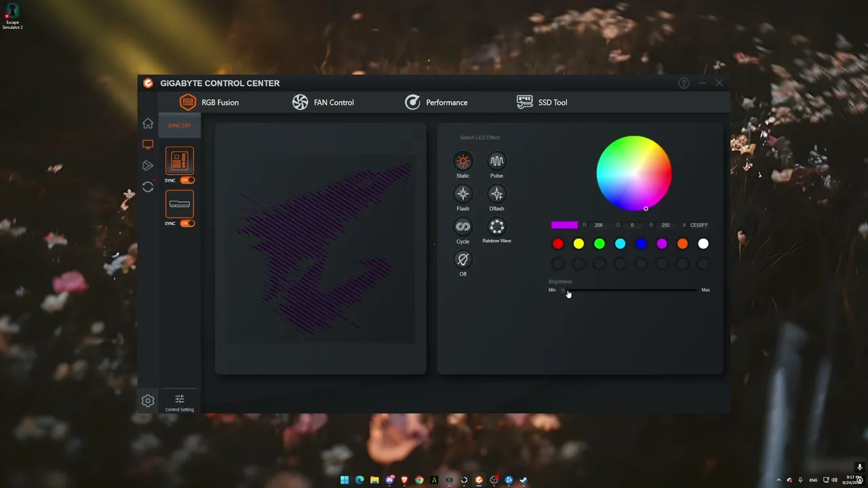Switch to the RGB Fusion tab

(209, 102)
